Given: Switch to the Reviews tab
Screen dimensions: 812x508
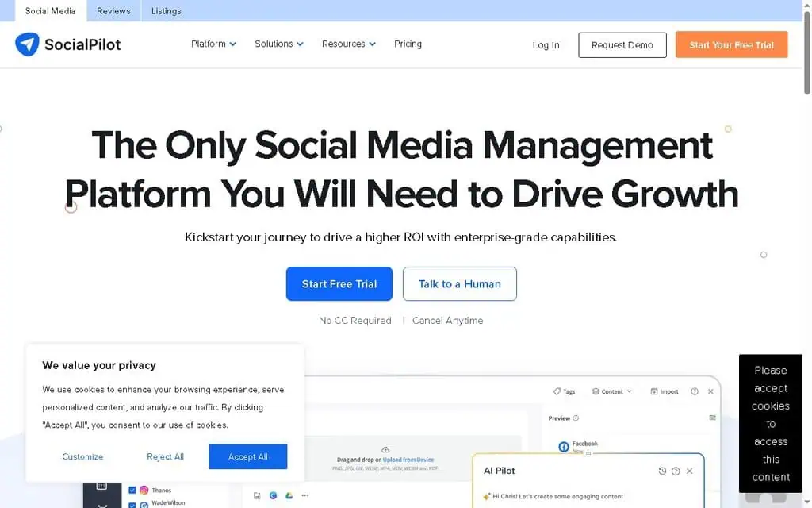Looking at the screenshot, I should [113, 11].
